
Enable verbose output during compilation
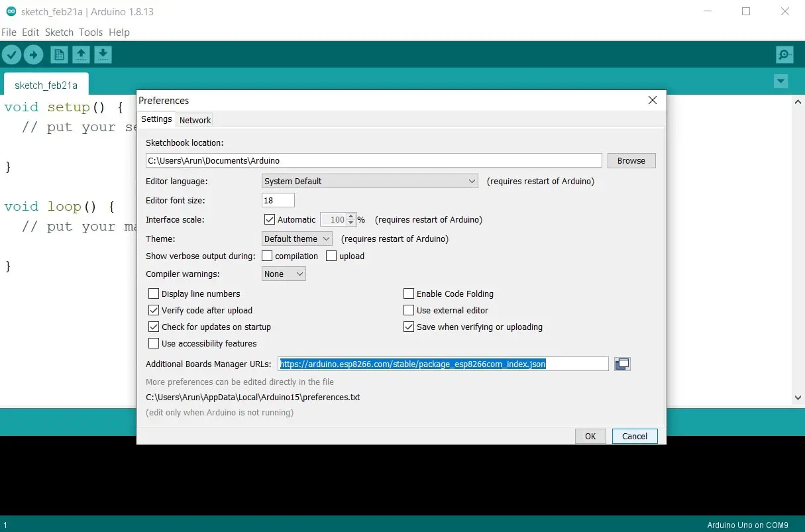[267, 256]
